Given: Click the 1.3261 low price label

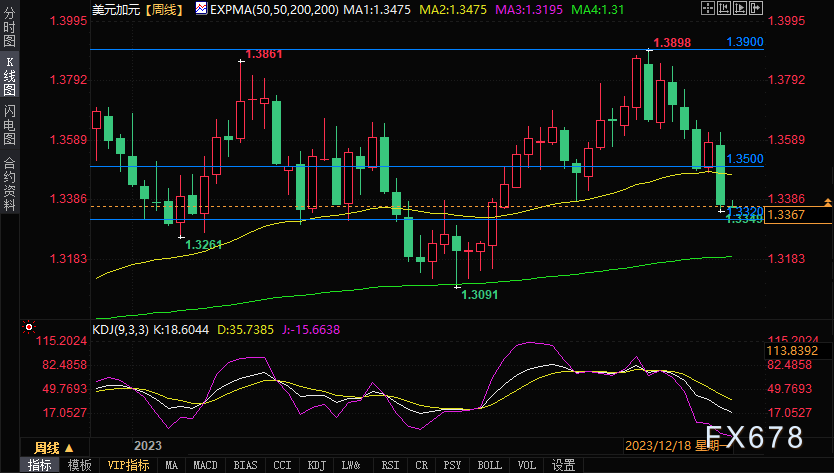Looking at the screenshot, I should pos(203,245).
